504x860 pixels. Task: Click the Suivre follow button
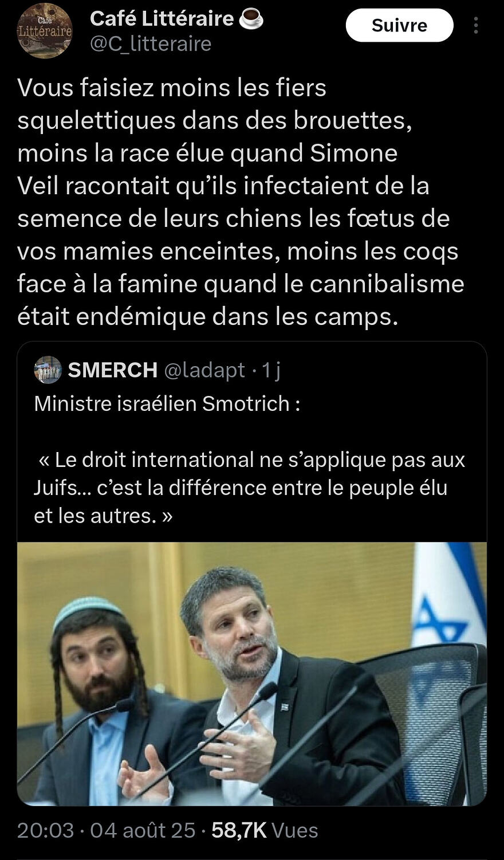tap(399, 25)
